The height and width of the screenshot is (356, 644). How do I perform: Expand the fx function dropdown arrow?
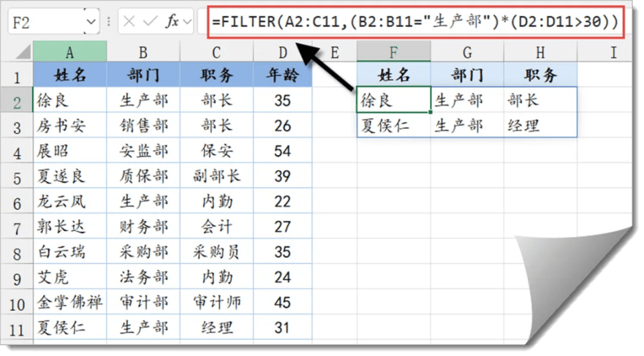(187, 21)
